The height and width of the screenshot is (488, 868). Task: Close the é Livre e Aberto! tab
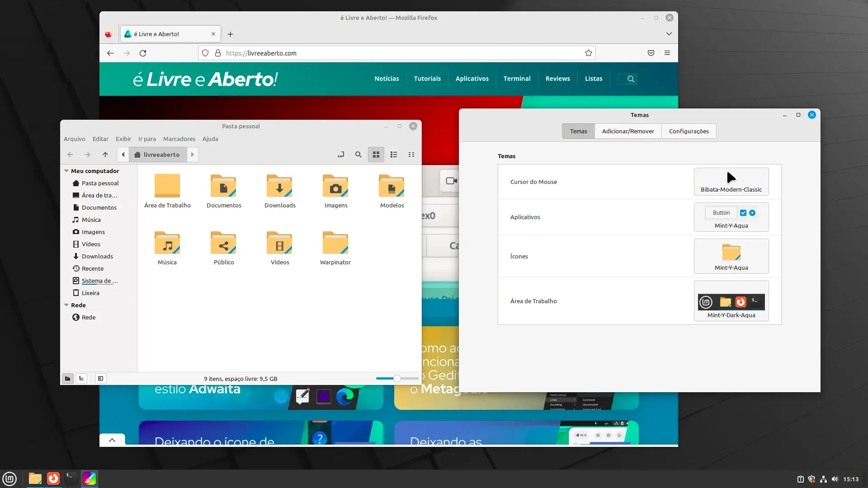coord(213,34)
